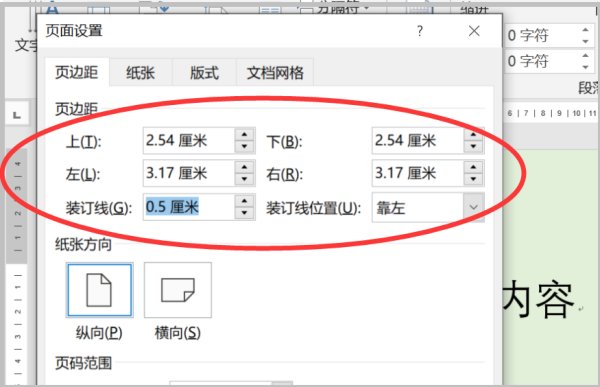The image size is (600, 387).
Task: Decrease the first 0 字符 indent value
Action: [x=585, y=41]
